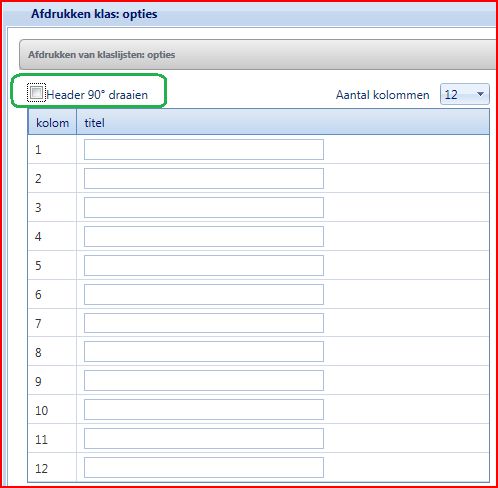Click the title field for kolom 9
This screenshot has height=488, width=498.
pos(204,380)
